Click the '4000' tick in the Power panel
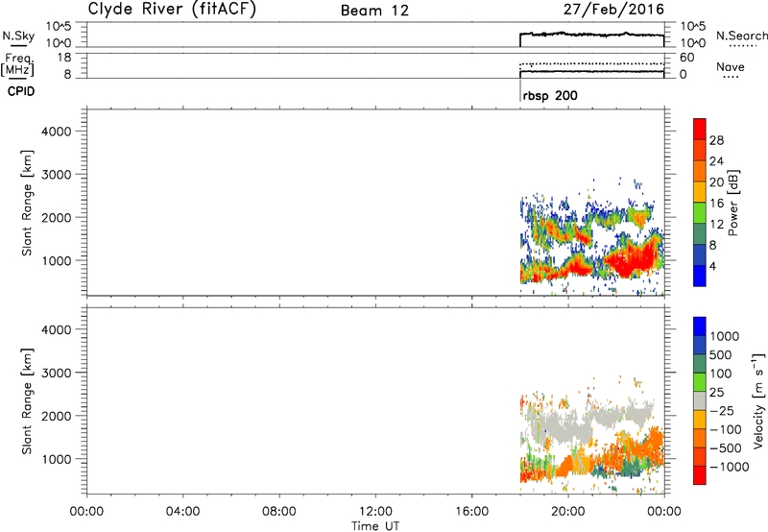The image size is (768, 532). click(x=57, y=132)
